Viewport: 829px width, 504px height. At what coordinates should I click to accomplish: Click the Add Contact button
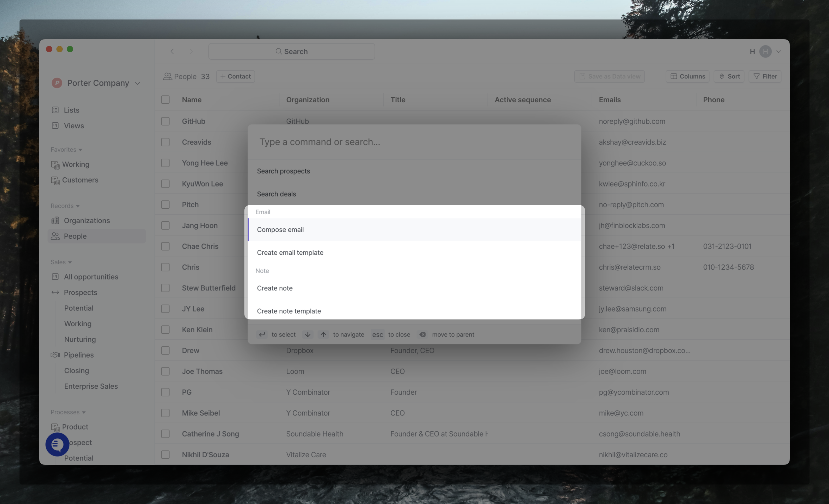click(236, 76)
